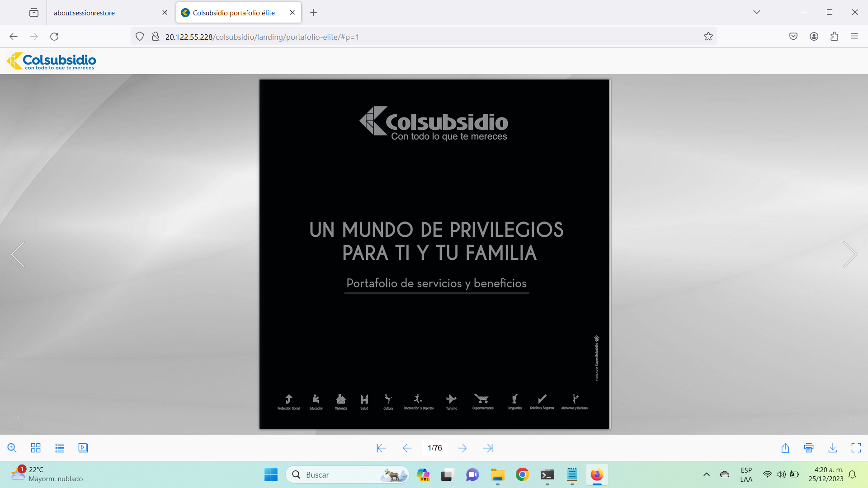Viewport: 868px width, 488px height.
Task: Start the auto flip slideshow
Action: [x=83, y=448]
